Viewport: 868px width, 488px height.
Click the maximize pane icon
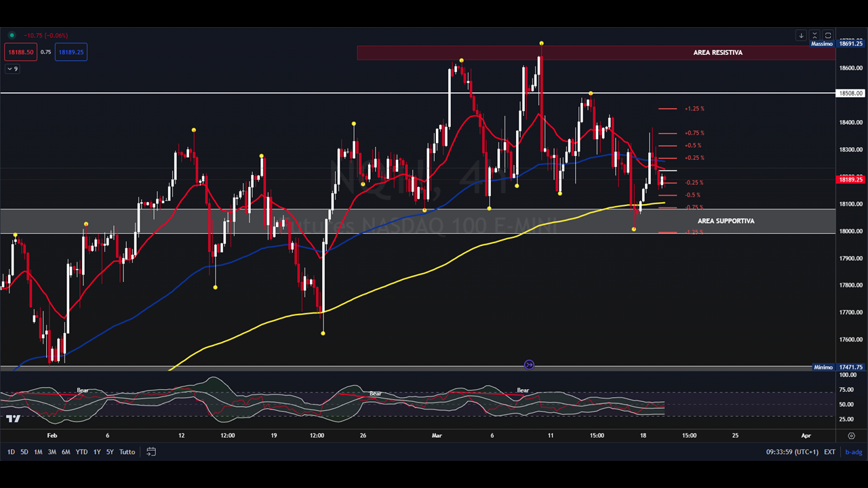tap(828, 35)
